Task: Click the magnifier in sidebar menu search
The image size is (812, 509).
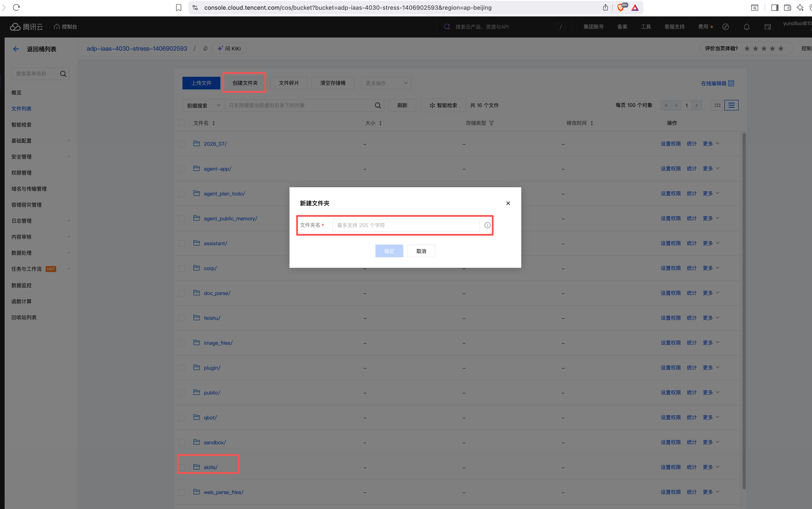Action: (x=63, y=74)
